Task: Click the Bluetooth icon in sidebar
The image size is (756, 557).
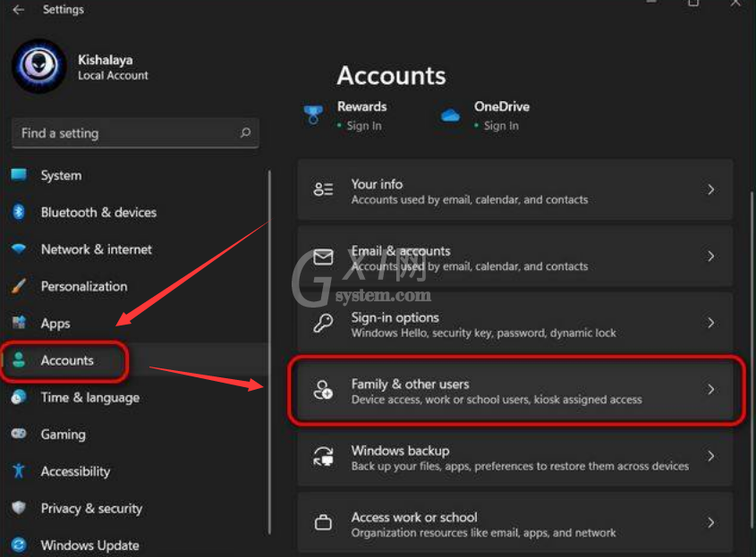Action: pos(19,212)
